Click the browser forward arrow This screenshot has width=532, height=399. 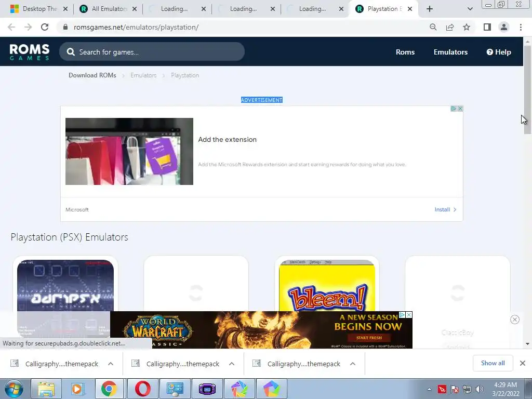pyautogui.click(x=28, y=27)
